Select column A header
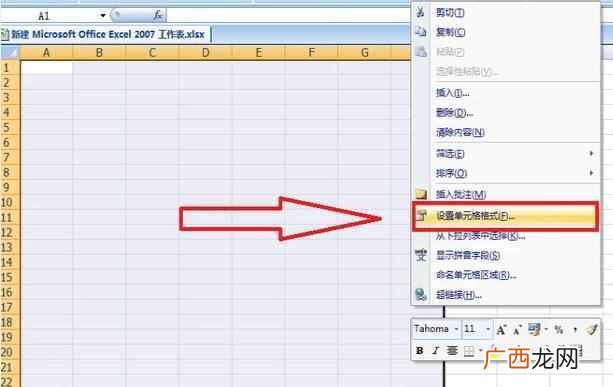Screen dimensions: 613x387 coord(46,52)
